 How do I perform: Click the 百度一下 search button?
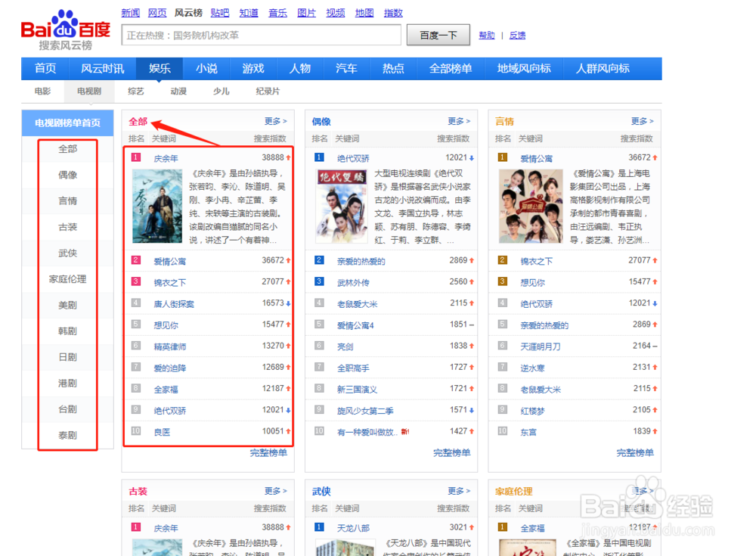pyautogui.click(x=438, y=36)
